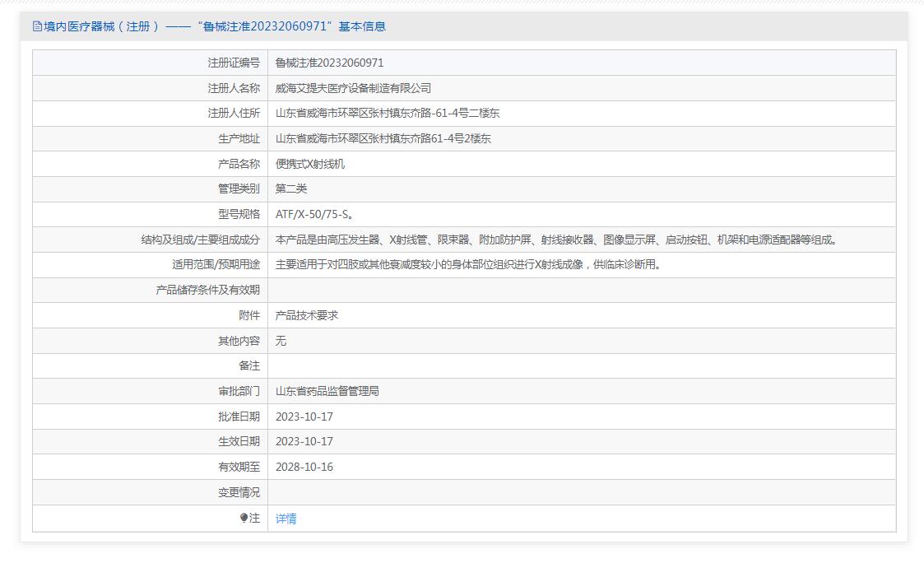Click the 生产地址 label
This screenshot has width=924, height=563.
coord(239,138)
